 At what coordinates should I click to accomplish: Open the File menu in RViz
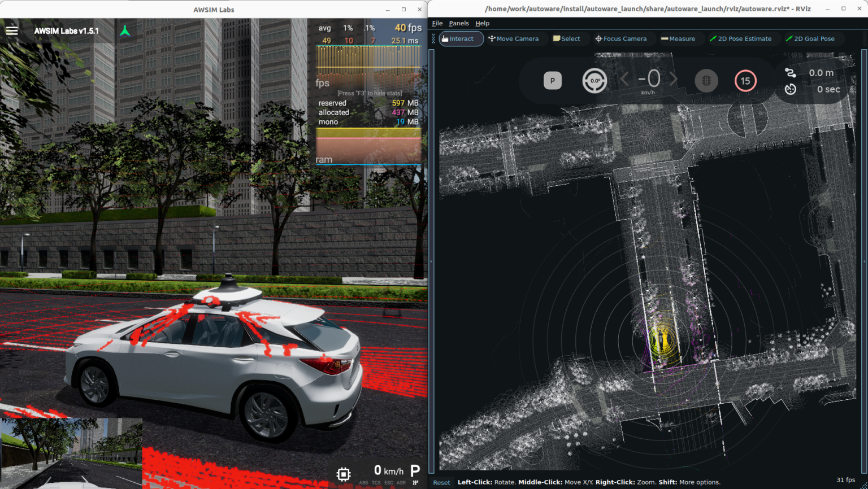click(x=437, y=23)
